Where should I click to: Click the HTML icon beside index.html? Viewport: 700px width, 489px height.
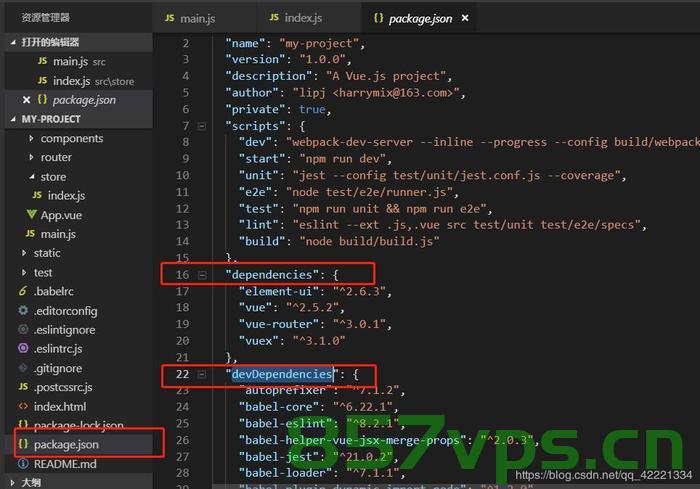(23, 406)
